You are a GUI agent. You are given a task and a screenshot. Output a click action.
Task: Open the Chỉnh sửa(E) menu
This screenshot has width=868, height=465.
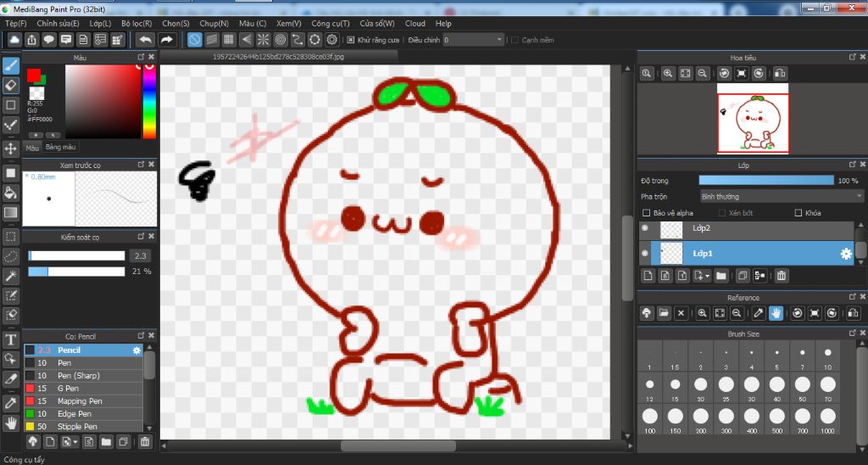click(x=58, y=23)
